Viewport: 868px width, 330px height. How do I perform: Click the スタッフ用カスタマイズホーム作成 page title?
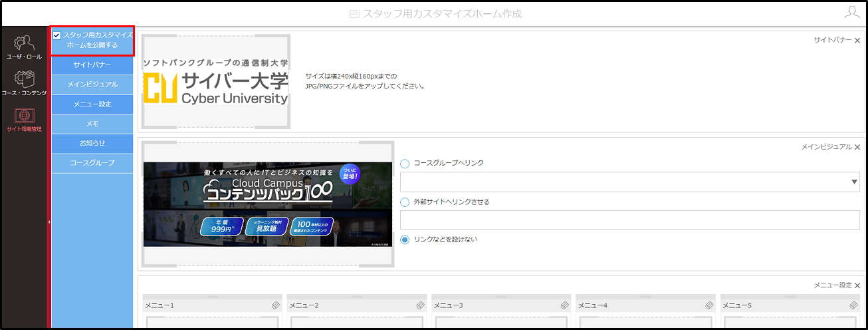click(x=442, y=13)
